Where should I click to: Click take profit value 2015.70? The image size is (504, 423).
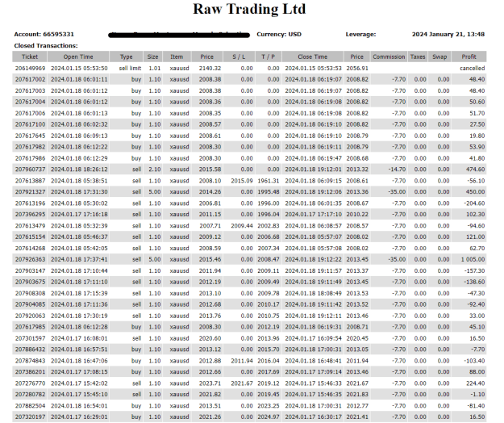pyautogui.click(x=269, y=350)
